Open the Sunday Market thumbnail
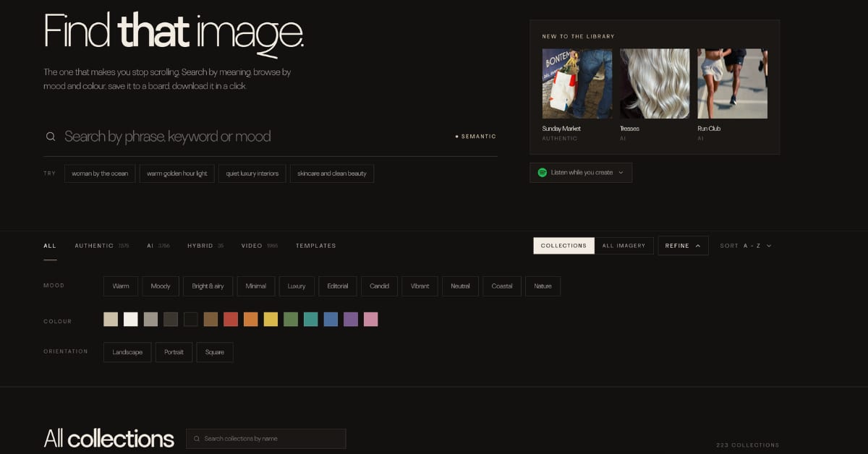This screenshot has height=454, width=868. tap(577, 84)
